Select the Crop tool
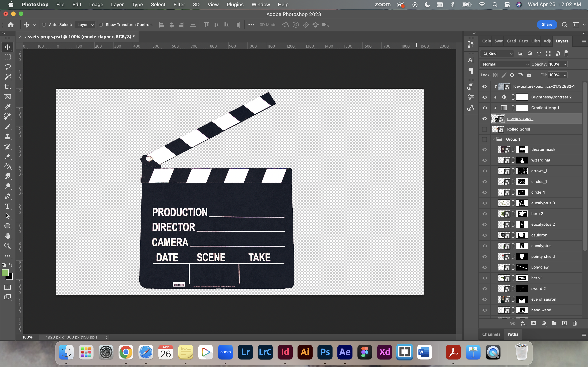Screen dimensions: 588x367 point(7,87)
